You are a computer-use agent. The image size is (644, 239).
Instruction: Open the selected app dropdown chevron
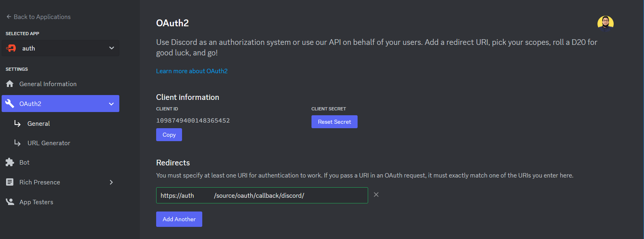pos(112,48)
